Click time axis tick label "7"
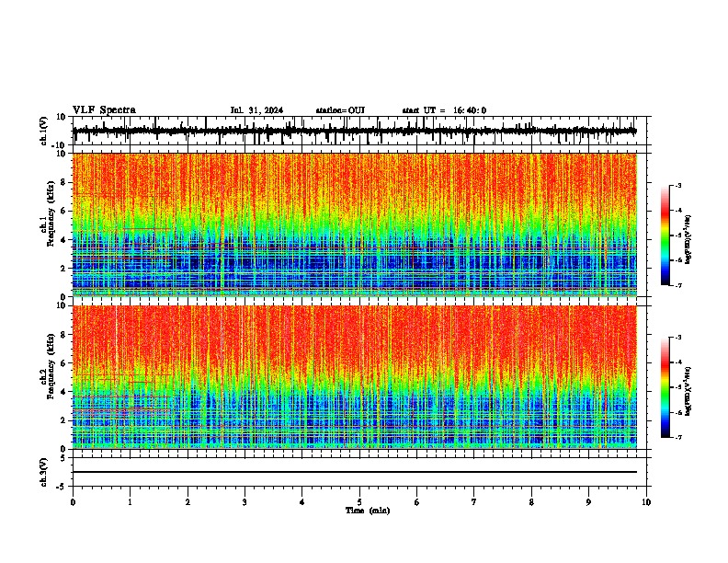 pyautogui.click(x=474, y=502)
